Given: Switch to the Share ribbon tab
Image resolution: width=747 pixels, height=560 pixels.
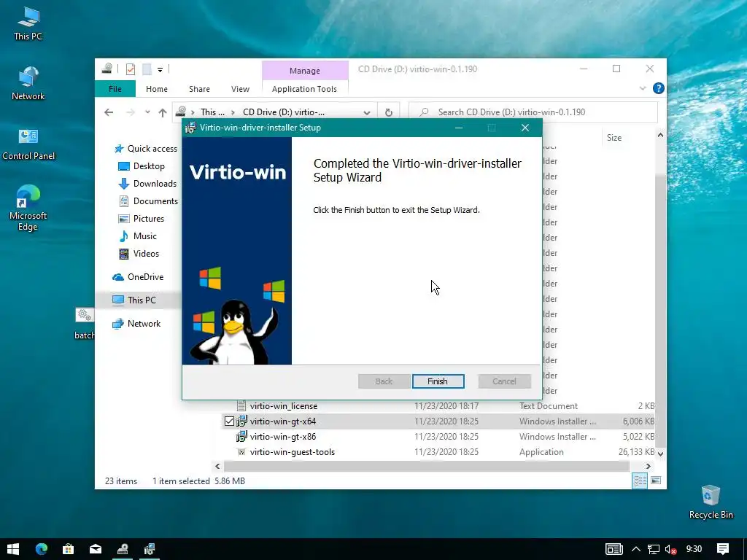Looking at the screenshot, I should pos(199,89).
